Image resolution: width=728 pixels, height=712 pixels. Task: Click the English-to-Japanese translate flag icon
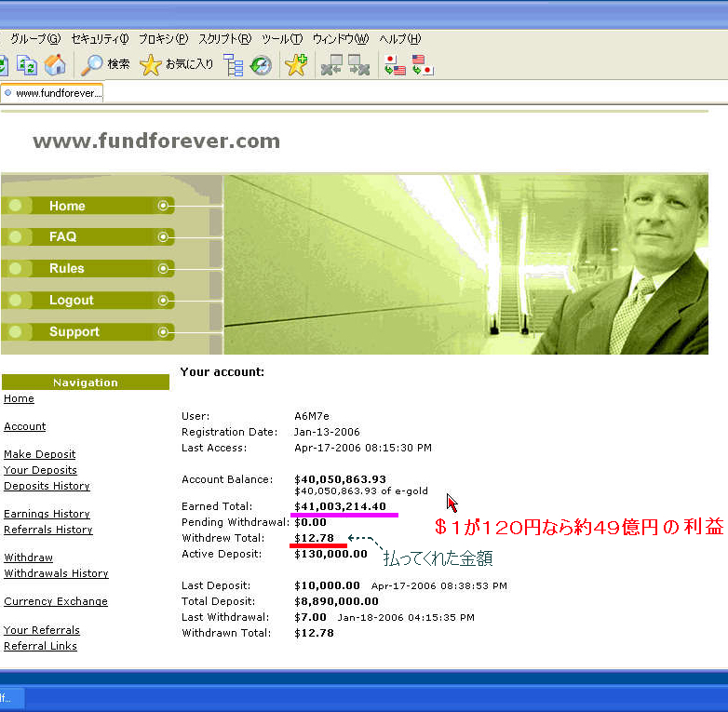tap(423, 65)
